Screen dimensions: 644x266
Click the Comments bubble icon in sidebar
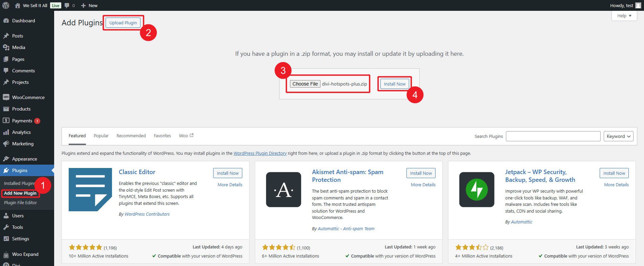6,71
